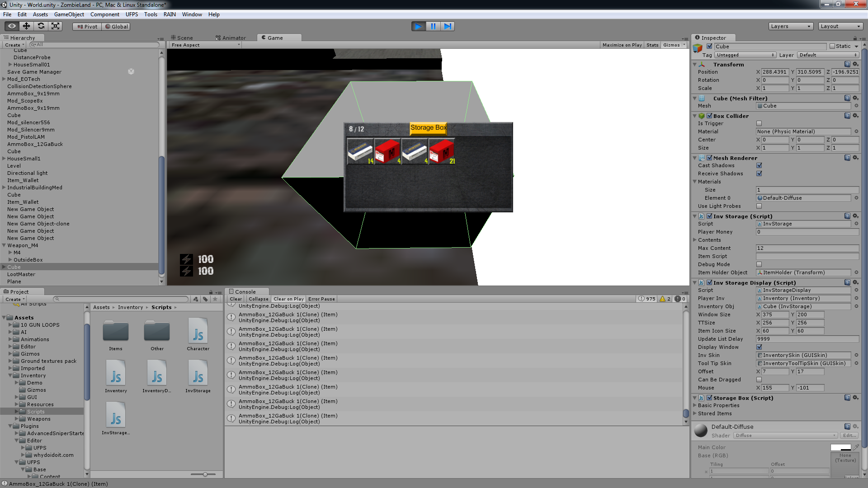The image size is (868, 488).
Task: Disable Cast Shadows checkbox
Action: tap(759, 165)
